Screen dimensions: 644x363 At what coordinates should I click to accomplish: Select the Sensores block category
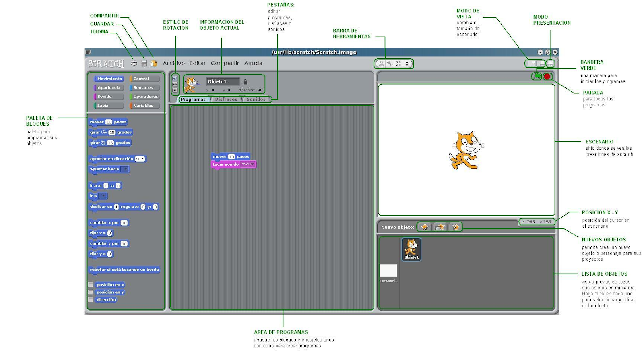coord(144,88)
